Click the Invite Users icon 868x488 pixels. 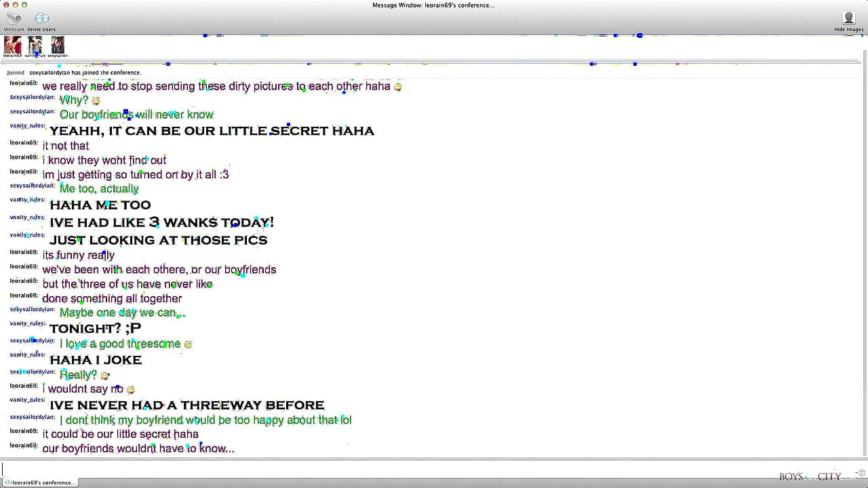click(x=41, y=21)
